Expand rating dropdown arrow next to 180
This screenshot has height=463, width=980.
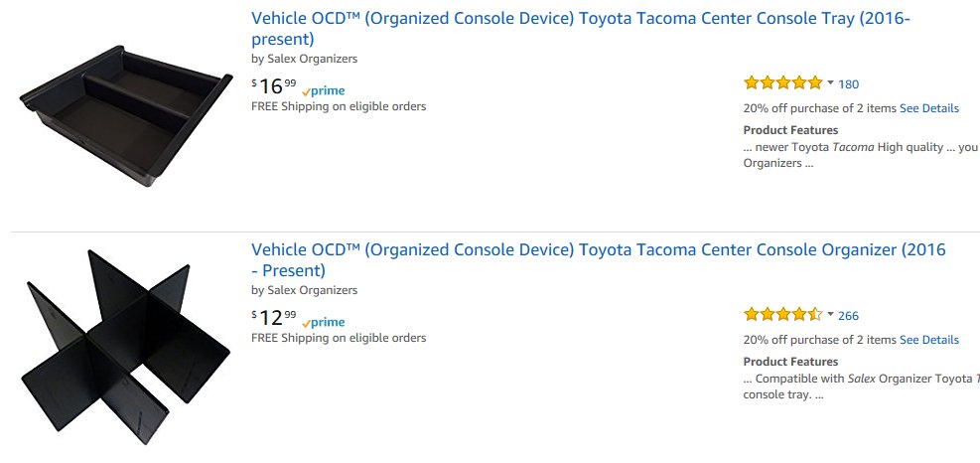tap(831, 82)
